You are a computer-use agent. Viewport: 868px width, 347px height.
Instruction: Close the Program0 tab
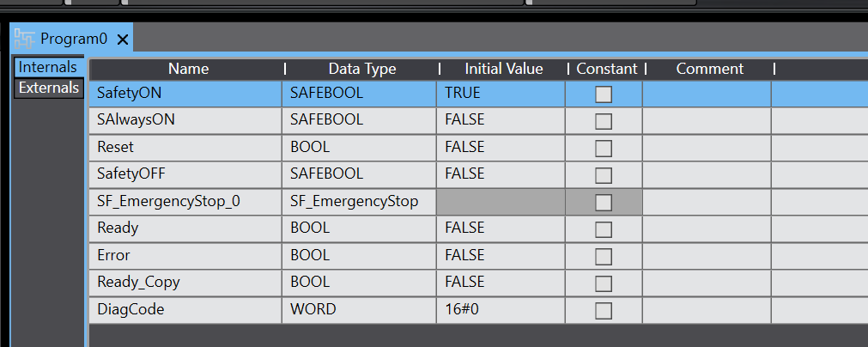123,40
